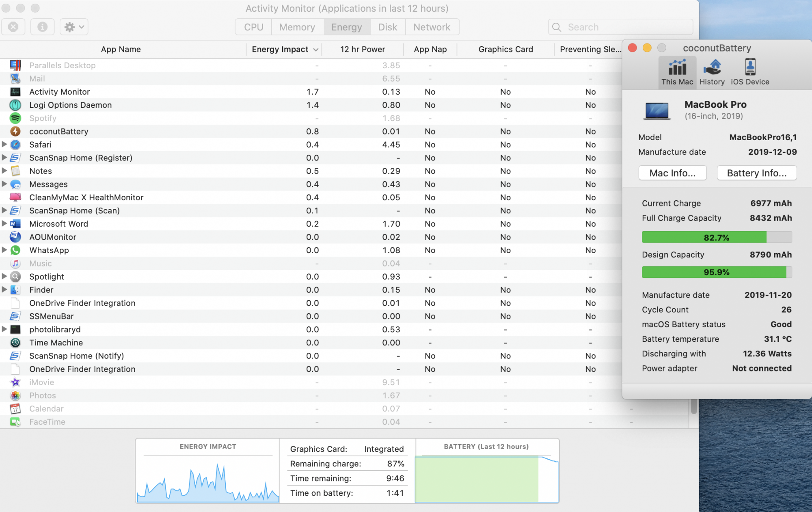
Task: Click the inspect process info icon
Action: 42,27
